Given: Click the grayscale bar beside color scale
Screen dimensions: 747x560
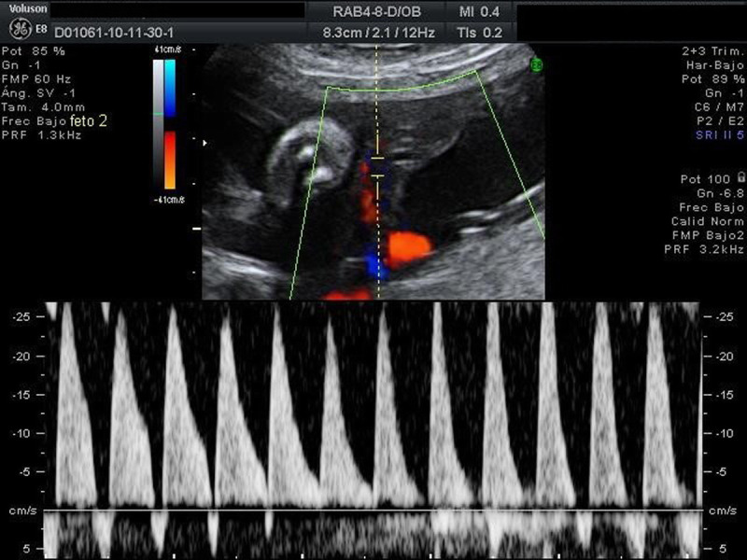Looking at the screenshot, I should click(158, 123).
